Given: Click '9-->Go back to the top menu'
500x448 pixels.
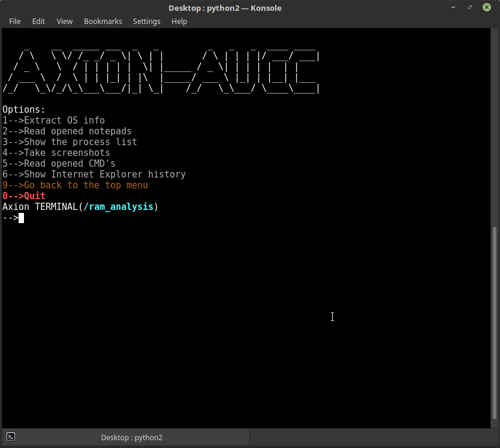Looking at the screenshot, I should tap(76, 185).
